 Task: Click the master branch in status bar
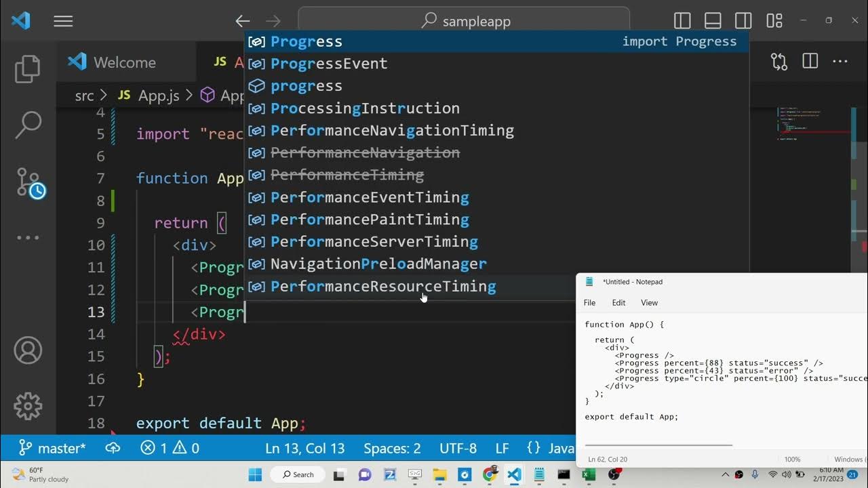coord(53,448)
